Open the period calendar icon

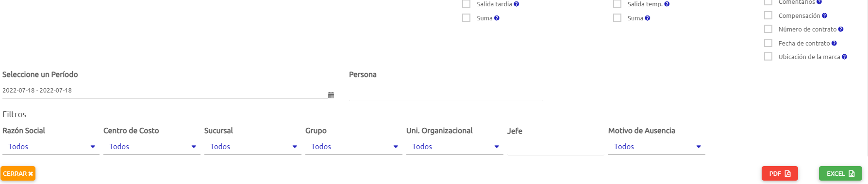pos(331,95)
